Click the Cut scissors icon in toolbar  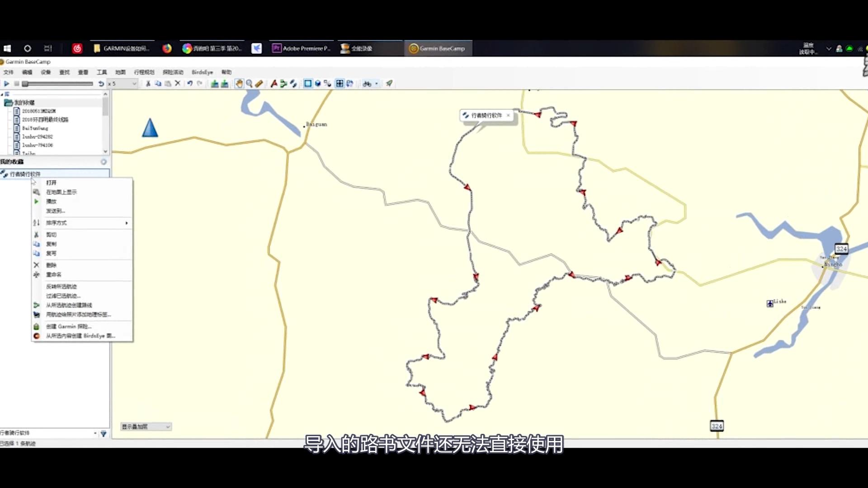tap(147, 83)
